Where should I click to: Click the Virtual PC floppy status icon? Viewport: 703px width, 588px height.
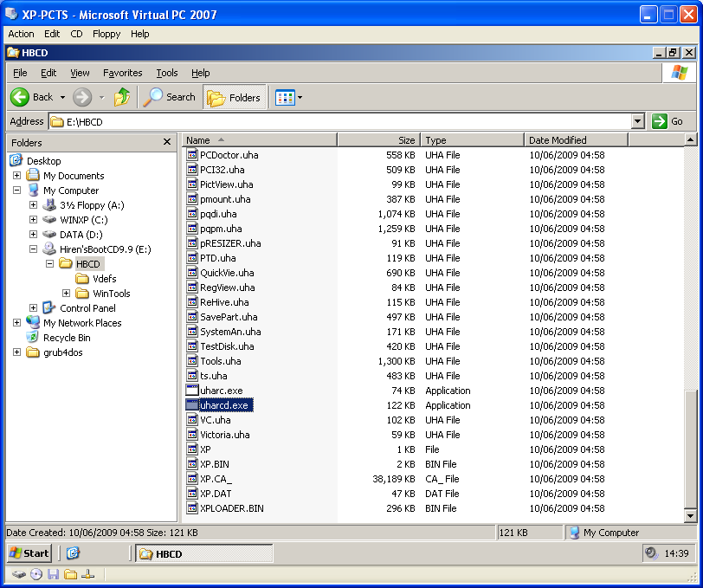[x=54, y=574]
